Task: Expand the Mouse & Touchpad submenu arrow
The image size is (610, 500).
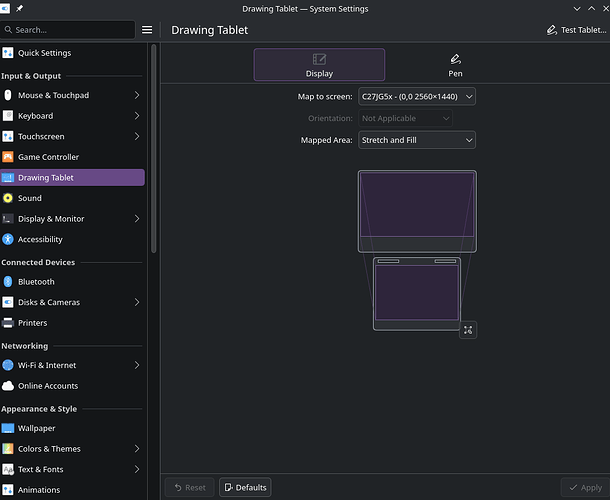Action: [x=136, y=95]
